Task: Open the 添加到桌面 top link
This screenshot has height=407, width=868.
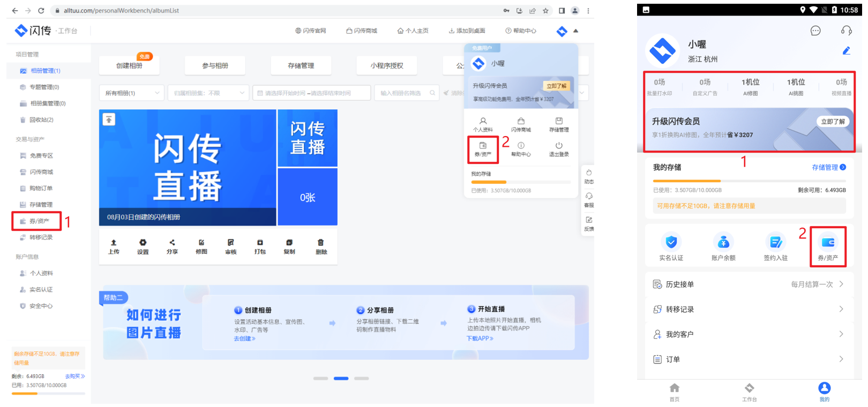Action: (467, 31)
